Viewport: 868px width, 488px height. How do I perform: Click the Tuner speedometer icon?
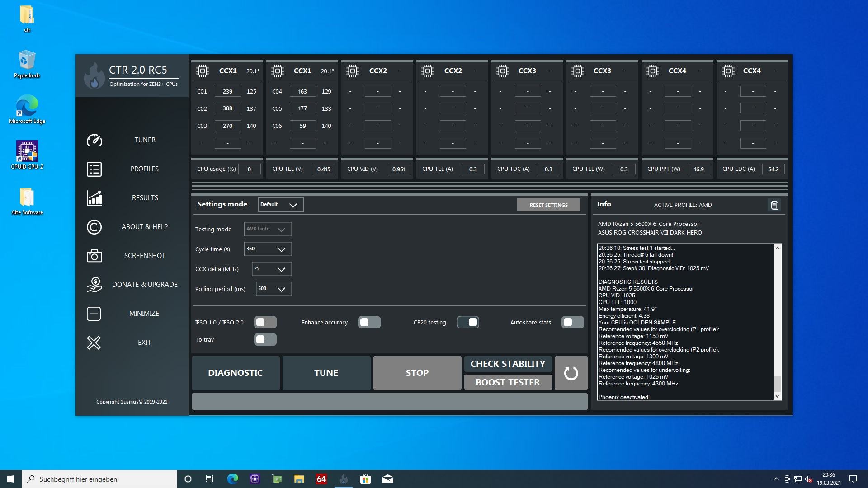(x=94, y=140)
